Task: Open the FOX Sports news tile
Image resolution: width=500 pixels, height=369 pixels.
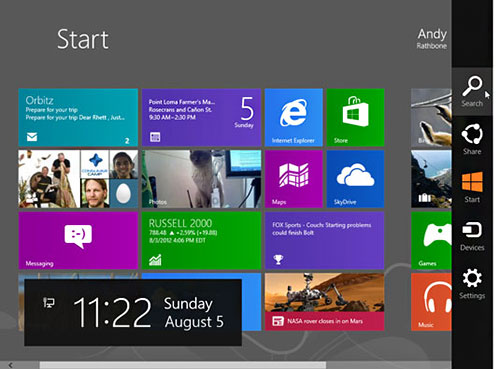Action: pyautogui.click(x=324, y=240)
